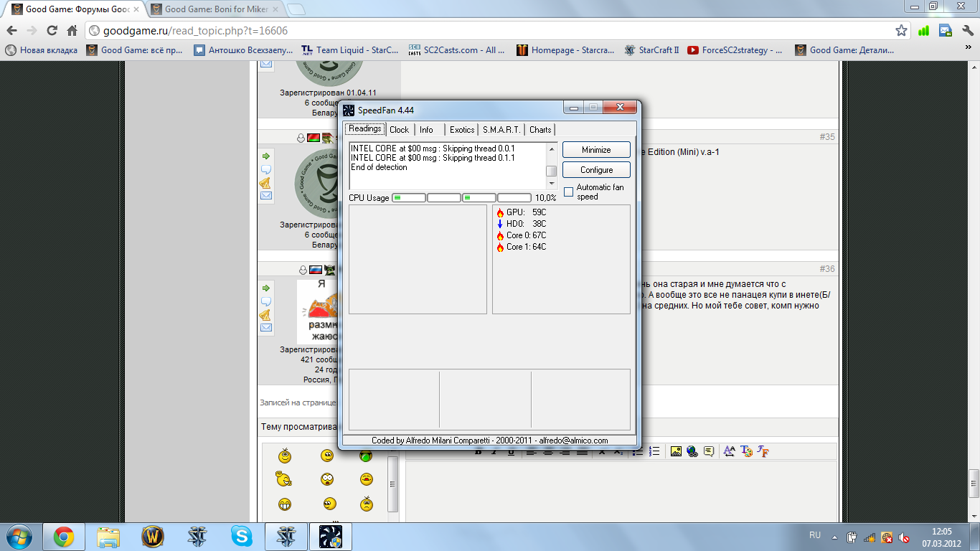
Task: Switch to the Charts tab
Action: click(x=540, y=130)
